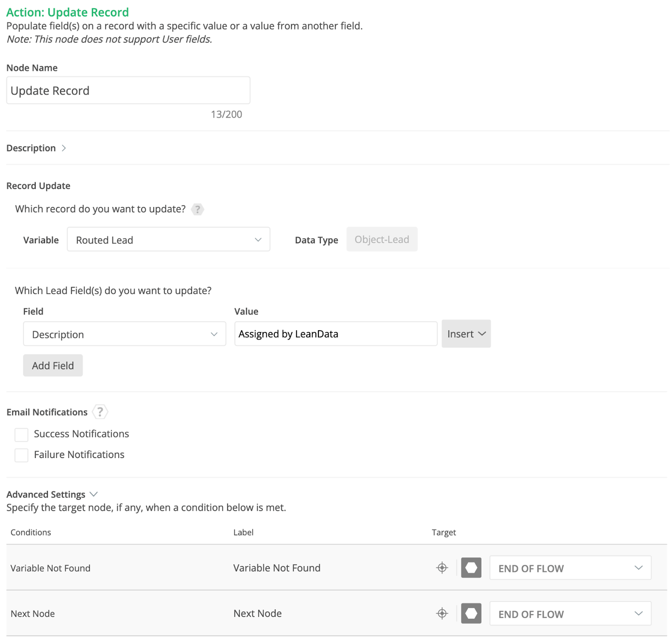The width and height of the screenshot is (672, 644).
Task: Click the Node Name text field
Action: 128,90
